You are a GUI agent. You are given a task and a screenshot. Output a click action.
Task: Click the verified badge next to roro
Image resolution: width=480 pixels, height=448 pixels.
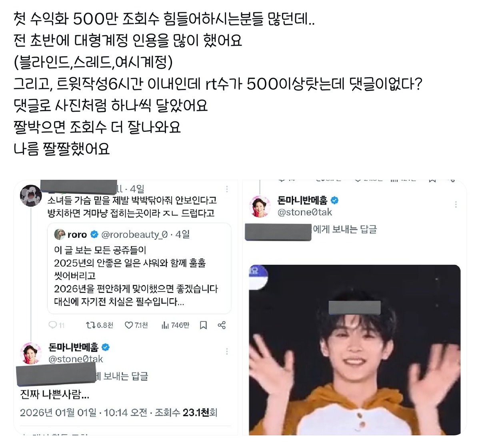tap(94, 234)
